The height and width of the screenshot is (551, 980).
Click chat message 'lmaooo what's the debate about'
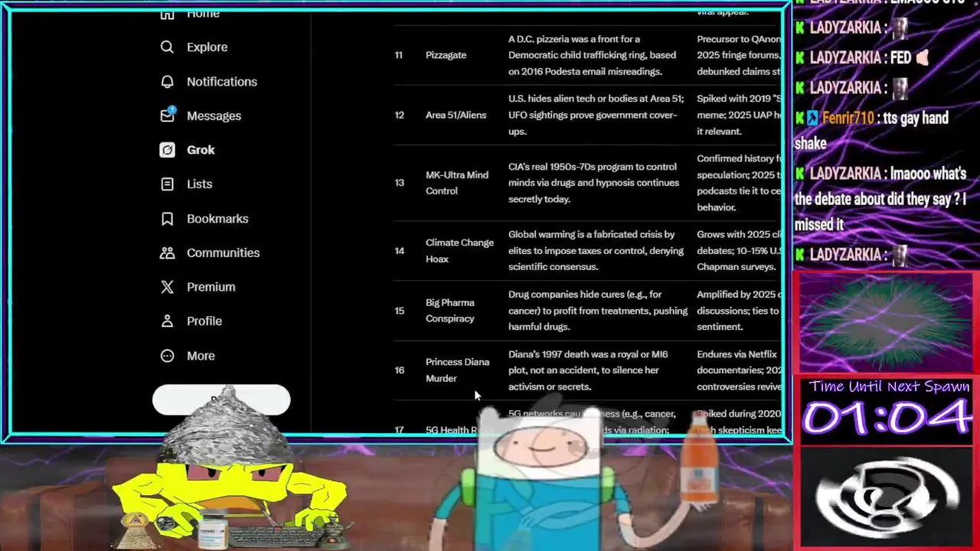pyautogui.click(x=880, y=199)
